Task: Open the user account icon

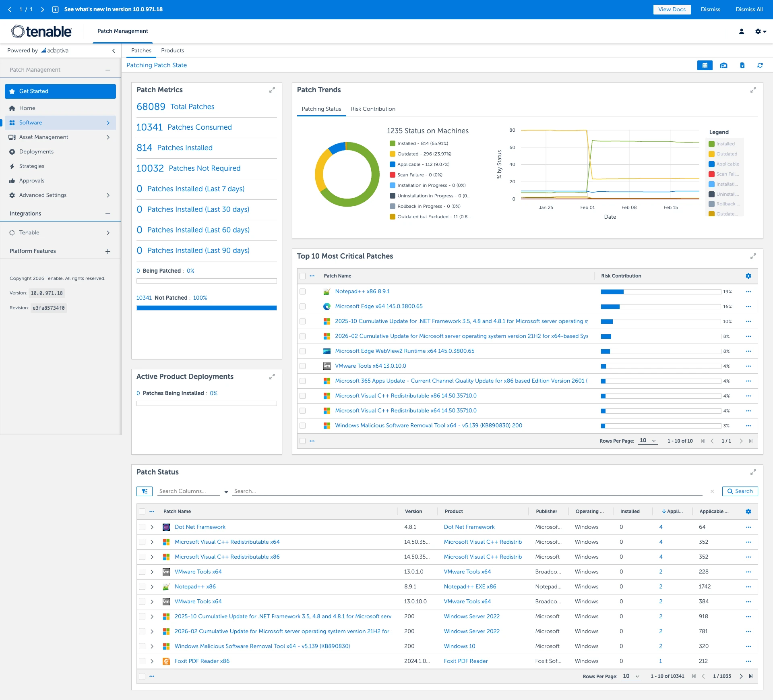Action: 741,31
